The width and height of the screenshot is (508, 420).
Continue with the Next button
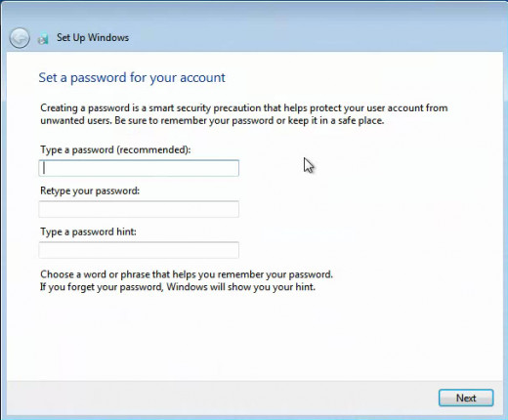pos(466,398)
